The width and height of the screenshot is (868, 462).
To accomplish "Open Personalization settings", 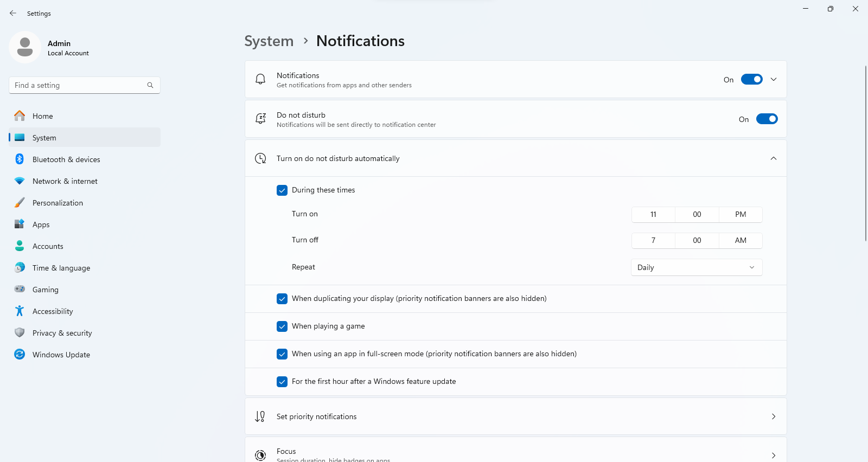I will point(85,202).
